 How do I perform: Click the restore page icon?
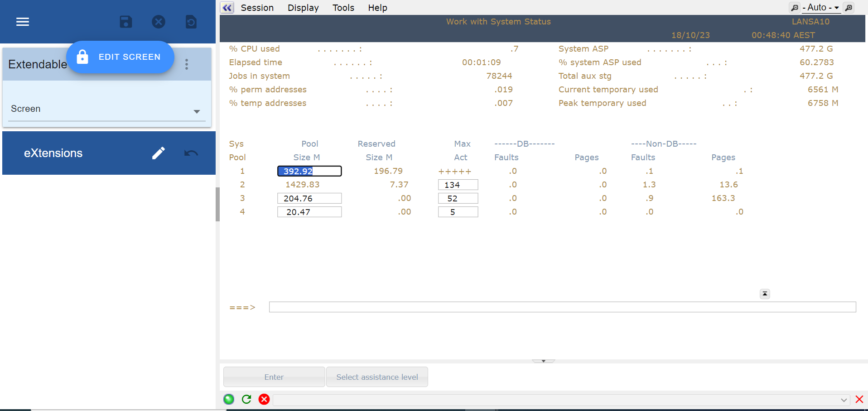(191, 22)
